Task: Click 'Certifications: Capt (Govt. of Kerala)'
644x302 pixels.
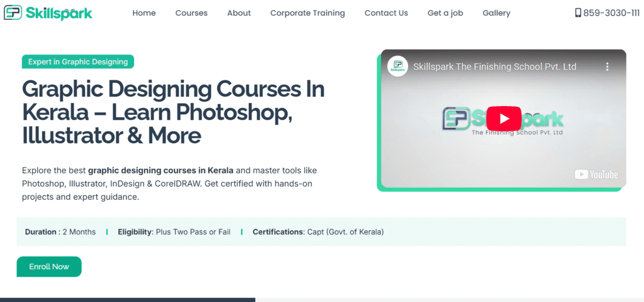Action: (318, 232)
